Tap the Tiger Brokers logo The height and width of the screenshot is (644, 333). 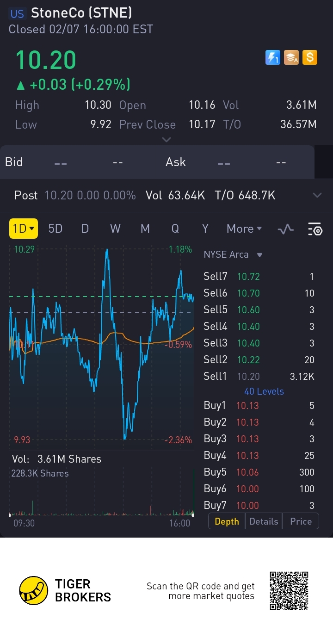click(65, 591)
